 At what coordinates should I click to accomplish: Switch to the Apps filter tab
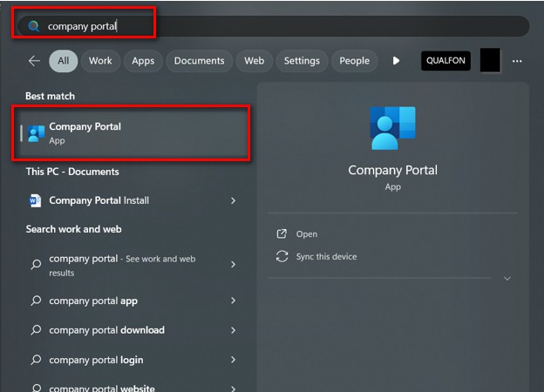click(143, 61)
